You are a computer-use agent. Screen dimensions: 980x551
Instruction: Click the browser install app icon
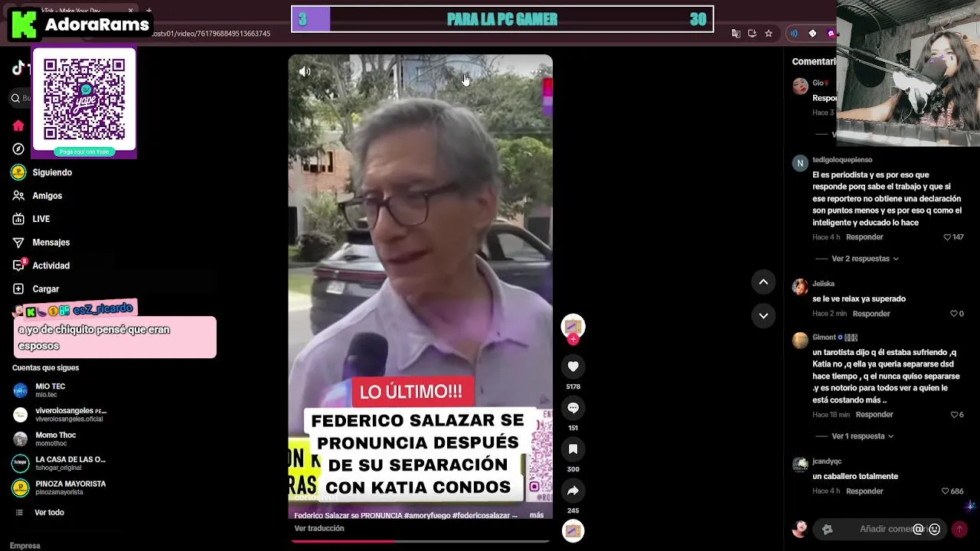[752, 34]
